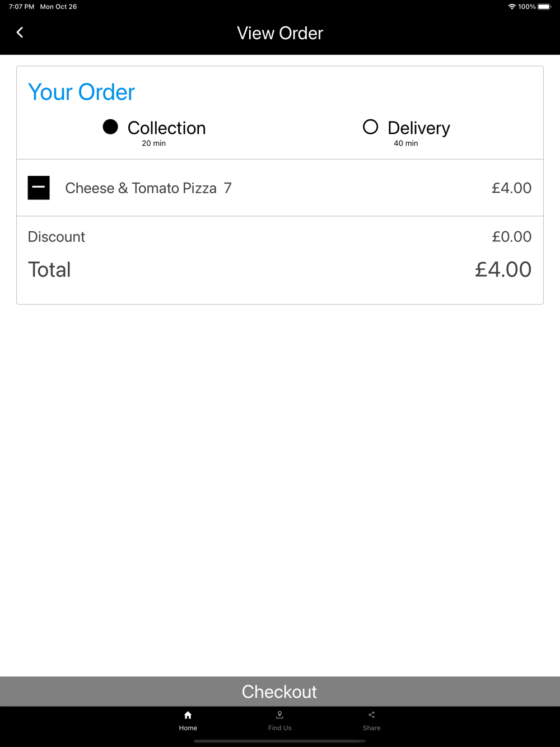Tap the battery indicator icon
560x747 pixels.
pos(544,7)
